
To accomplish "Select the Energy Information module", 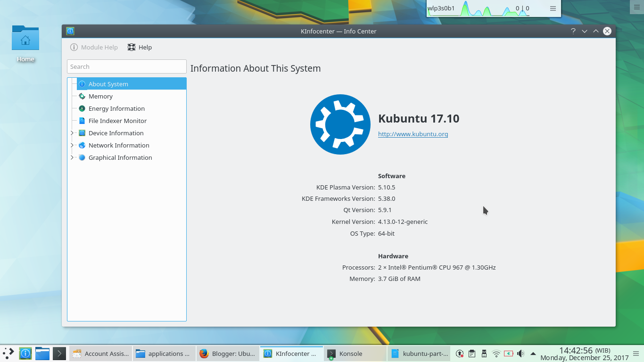I will click(x=116, y=108).
